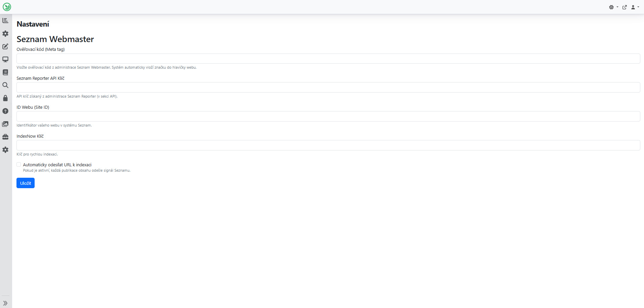
Task: Focus the Ověřovací kód (Meta tag) field
Action: point(328,59)
